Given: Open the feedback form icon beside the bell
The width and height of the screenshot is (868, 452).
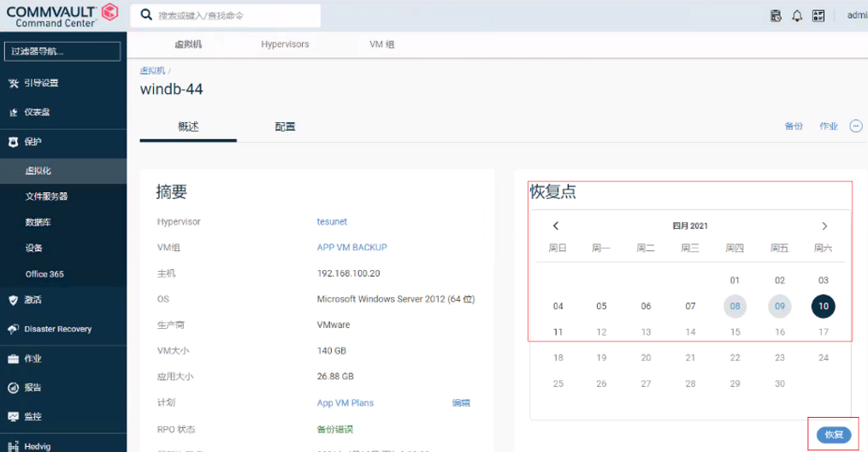Looking at the screenshot, I should click(818, 15).
